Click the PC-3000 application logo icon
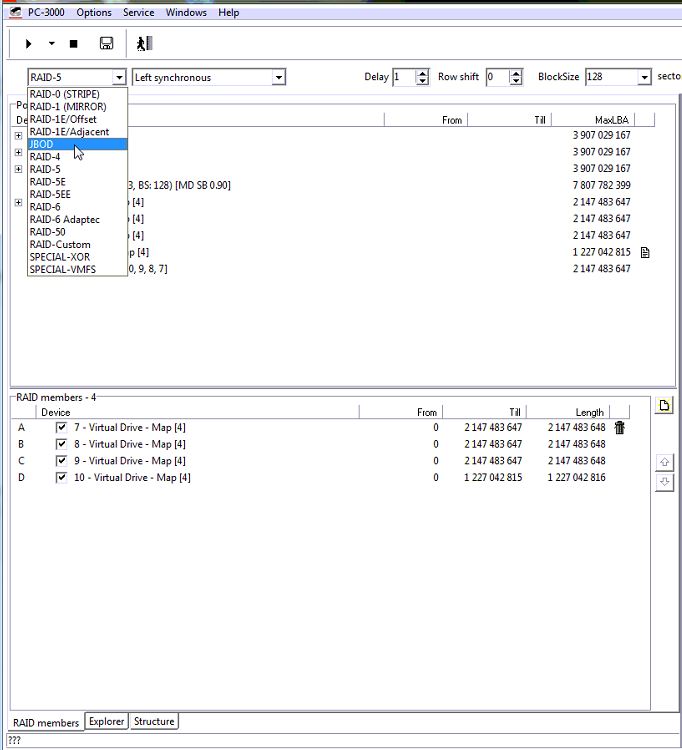This screenshot has height=750, width=682. coord(15,12)
